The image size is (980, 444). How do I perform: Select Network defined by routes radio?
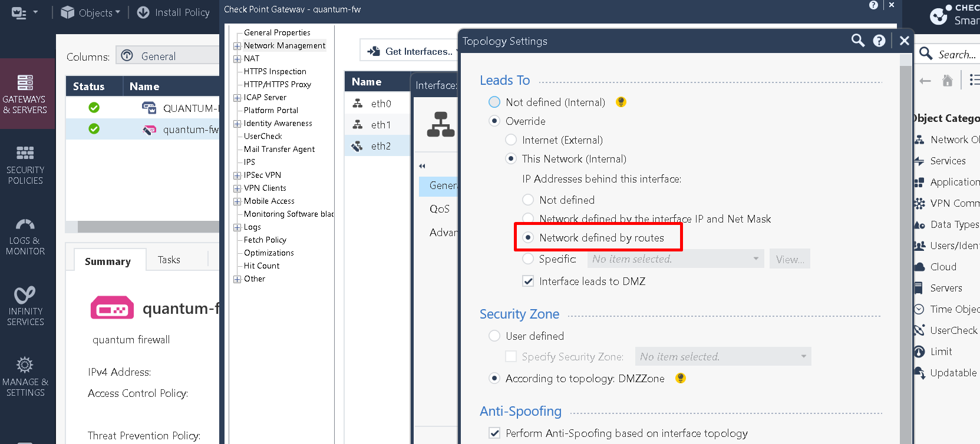528,237
